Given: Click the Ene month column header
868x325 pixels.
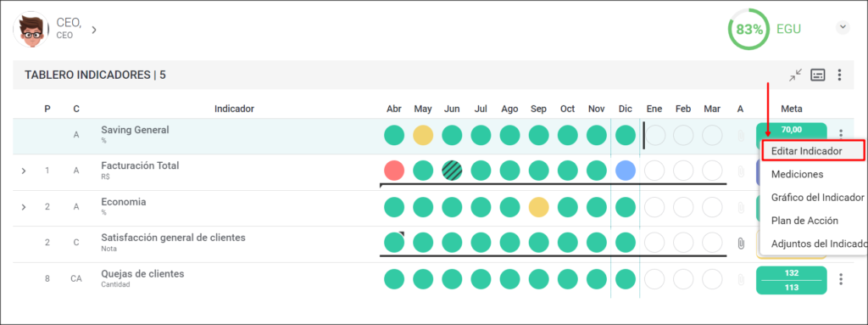Looking at the screenshot, I should coord(654,109).
